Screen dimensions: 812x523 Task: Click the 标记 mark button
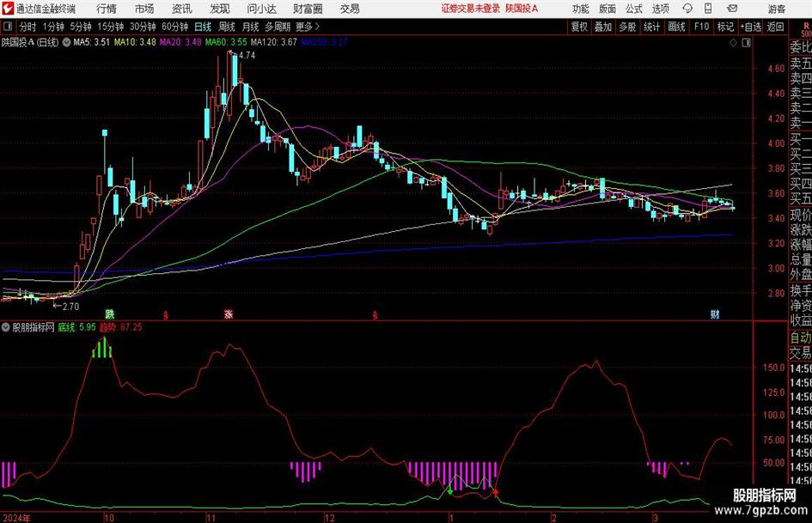tap(725, 27)
